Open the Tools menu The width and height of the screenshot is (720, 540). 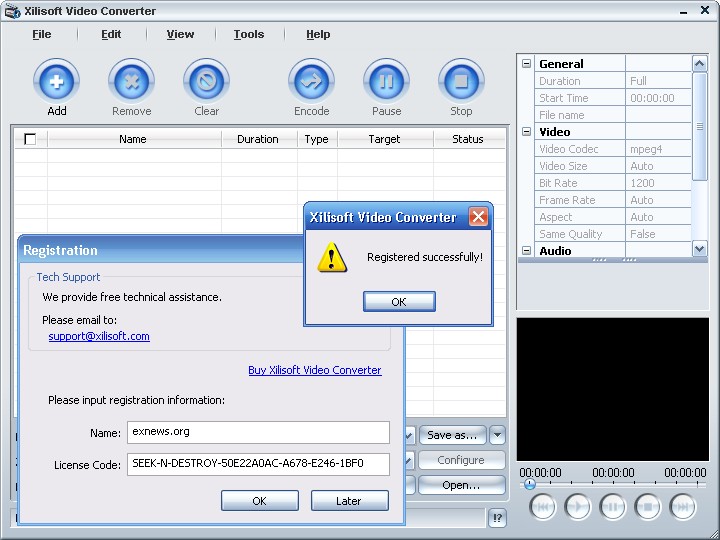pyautogui.click(x=249, y=34)
